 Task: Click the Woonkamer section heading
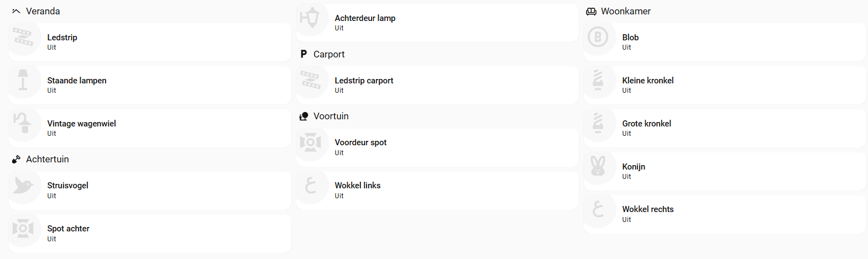pos(625,11)
